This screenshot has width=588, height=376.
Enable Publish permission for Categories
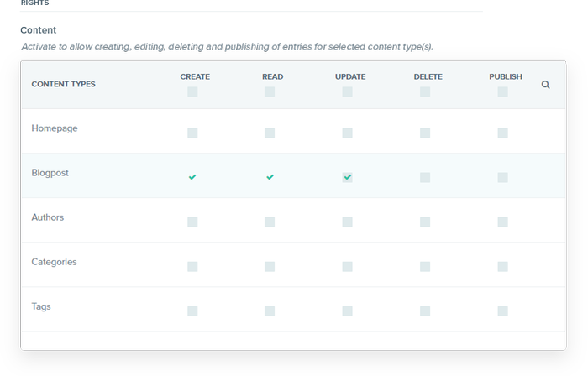(503, 267)
